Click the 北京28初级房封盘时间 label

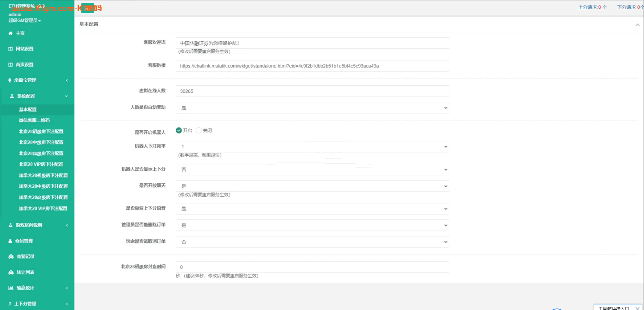[143, 267]
